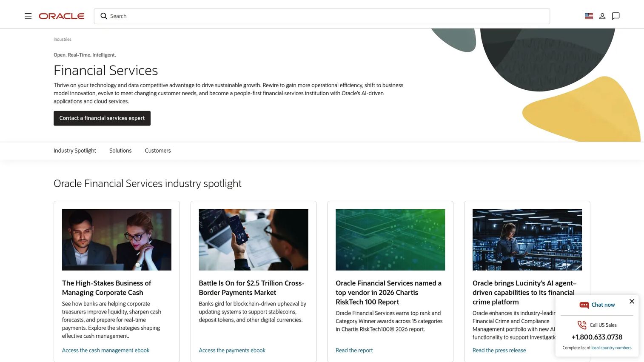This screenshot has height=362, width=644.
Task: Click Contact a financial services expert button
Action: tap(102, 118)
